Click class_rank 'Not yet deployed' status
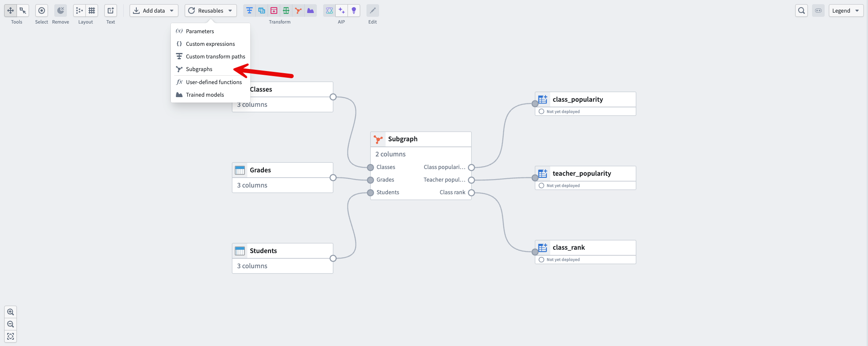 click(x=563, y=259)
